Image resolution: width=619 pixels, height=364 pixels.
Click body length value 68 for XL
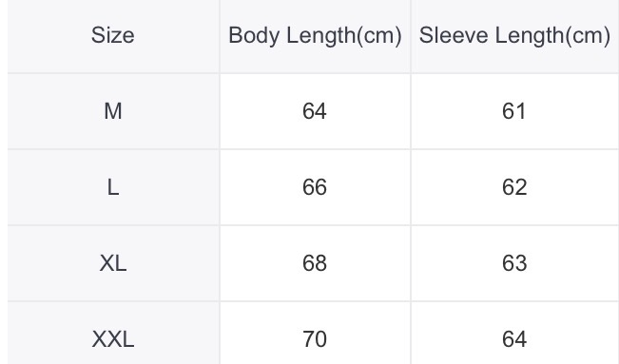coord(315,263)
